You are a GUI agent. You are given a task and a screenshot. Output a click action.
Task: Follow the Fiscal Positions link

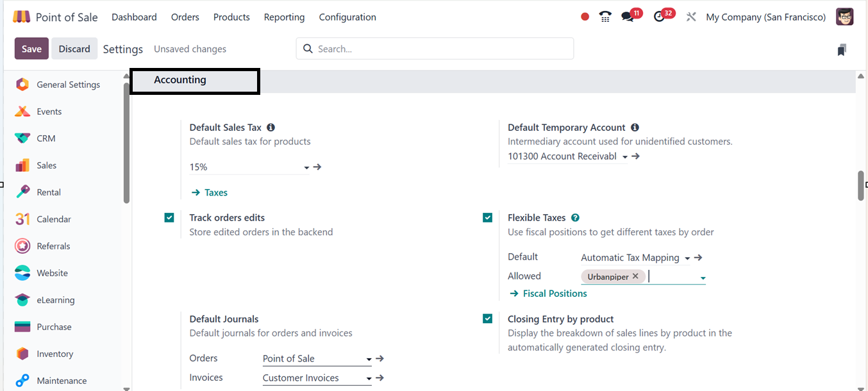pos(555,294)
